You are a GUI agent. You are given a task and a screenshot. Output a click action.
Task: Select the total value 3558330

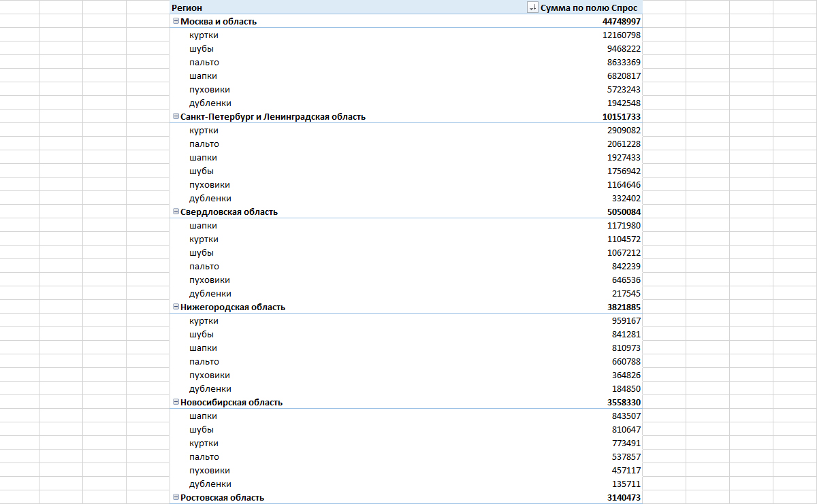point(624,402)
